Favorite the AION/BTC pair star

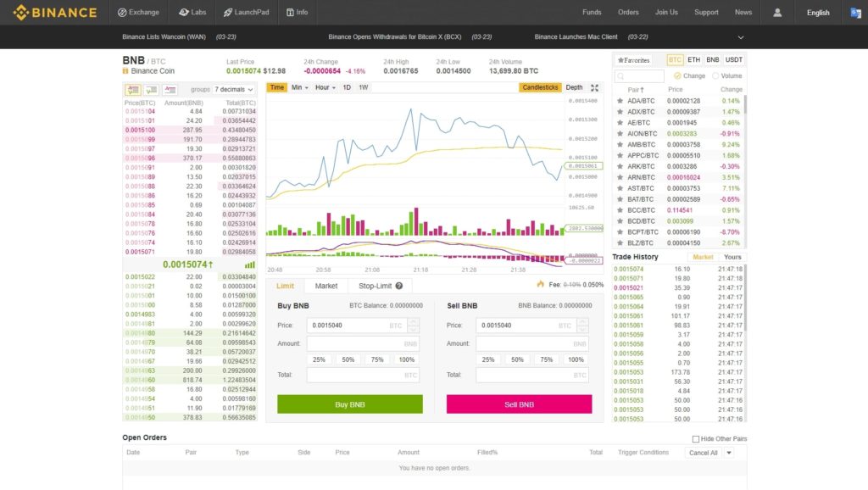pyautogui.click(x=620, y=133)
